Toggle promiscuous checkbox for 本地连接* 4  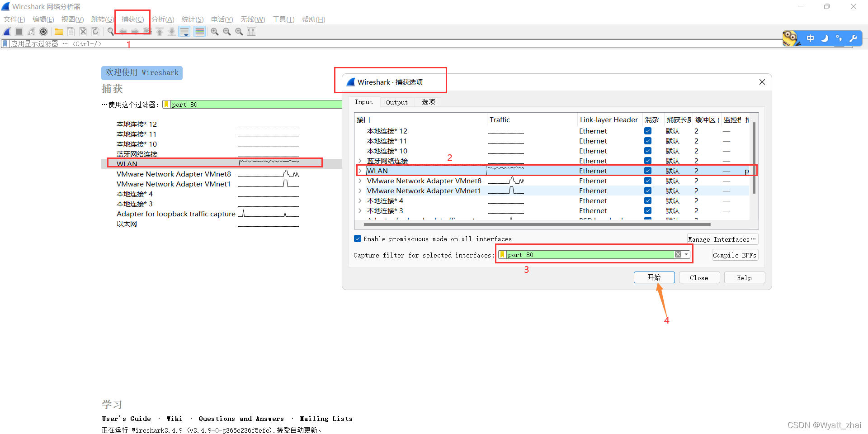648,200
